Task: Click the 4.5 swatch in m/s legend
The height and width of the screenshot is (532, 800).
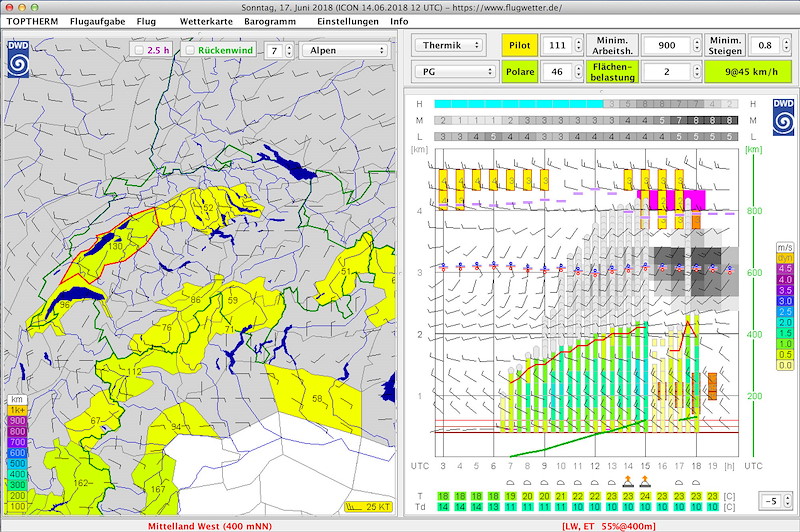Action: (x=785, y=268)
